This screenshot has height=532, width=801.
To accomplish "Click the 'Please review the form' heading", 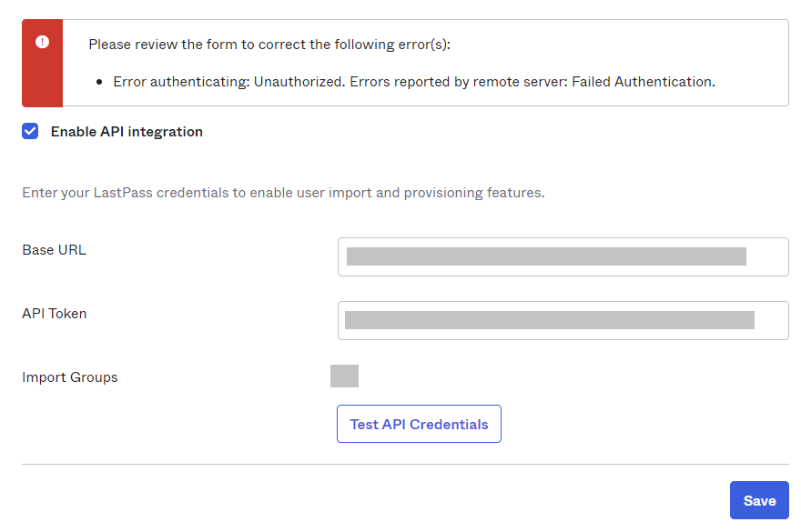I will (x=269, y=44).
